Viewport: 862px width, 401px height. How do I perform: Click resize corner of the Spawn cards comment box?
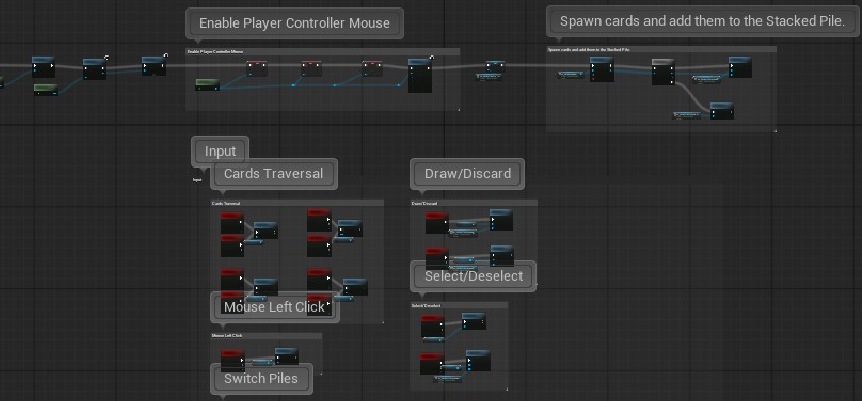pyautogui.click(x=775, y=130)
